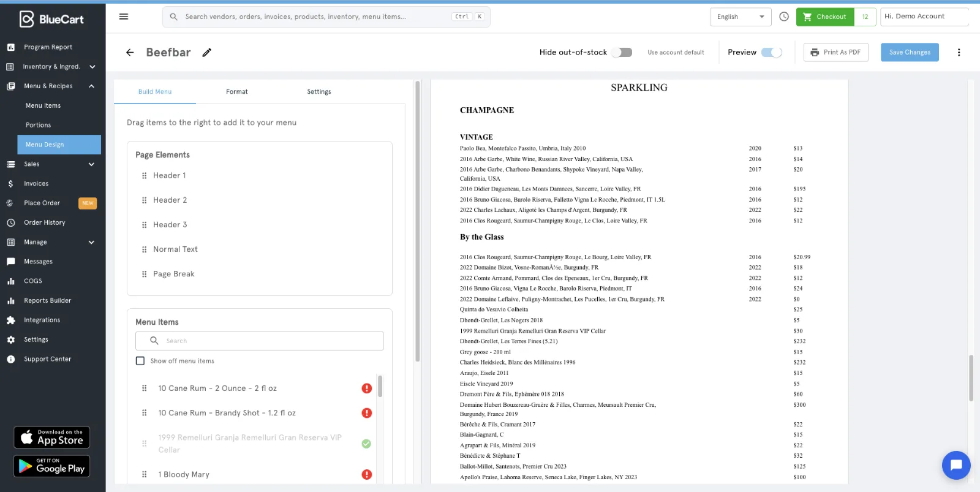The image size is (980, 492).
Task: Click SPARKLING heading in preview
Action: coord(639,88)
